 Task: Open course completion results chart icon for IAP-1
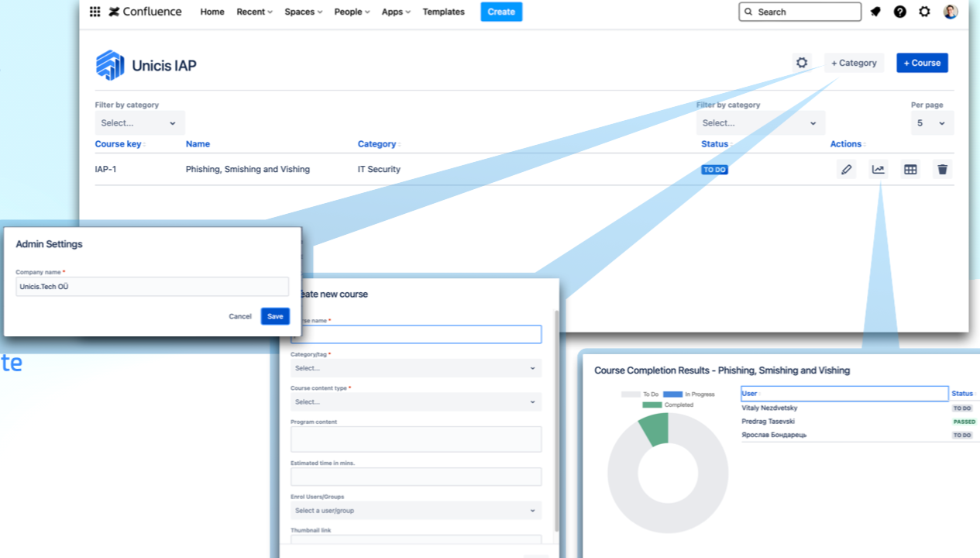878,168
